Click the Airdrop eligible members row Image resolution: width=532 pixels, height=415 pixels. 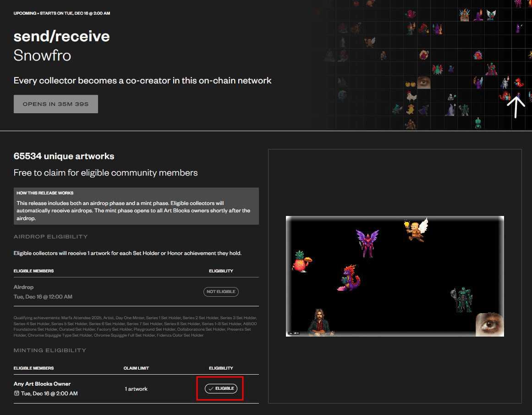[x=24, y=287]
